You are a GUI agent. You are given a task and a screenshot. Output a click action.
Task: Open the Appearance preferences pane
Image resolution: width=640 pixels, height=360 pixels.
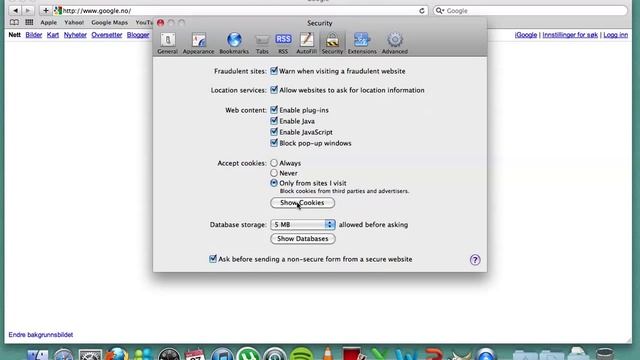point(198,43)
